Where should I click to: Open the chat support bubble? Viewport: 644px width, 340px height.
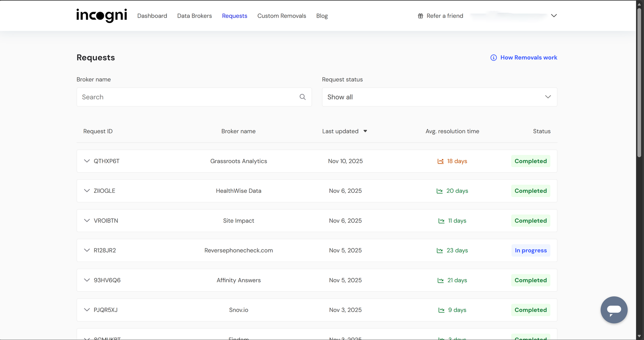click(614, 310)
